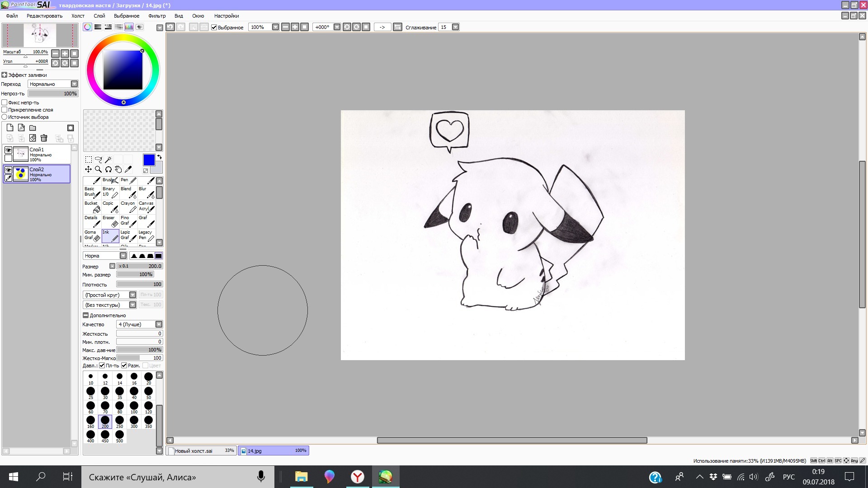Click the delete layer trash icon
The height and width of the screenshot is (488, 868).
(x=44, y=138)
